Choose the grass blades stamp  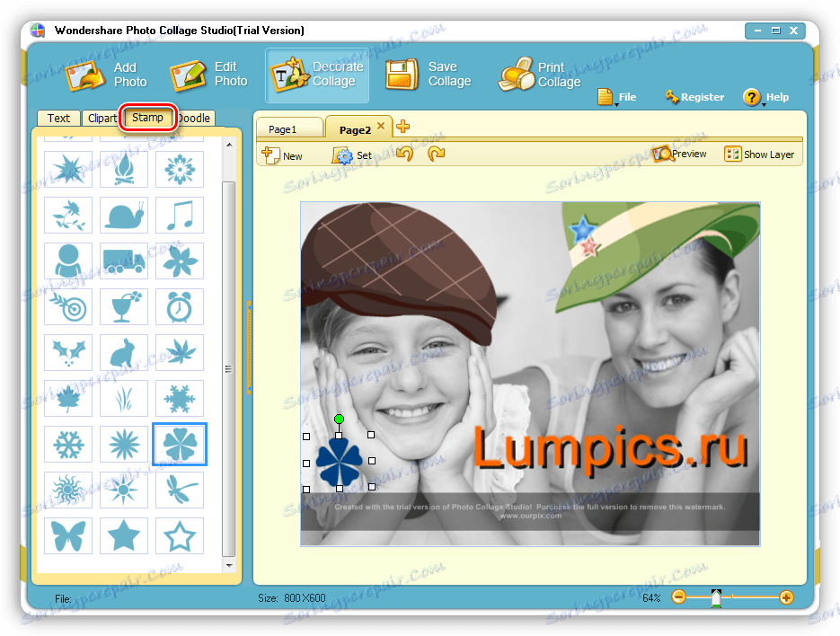(x=124, y=398)
